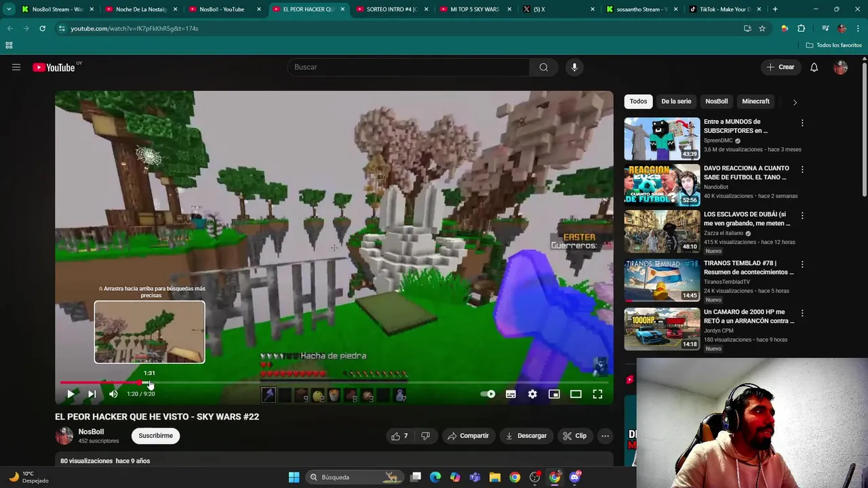Open more actions ellipsis below video
This screenshot has height=488, width=868.
(605, 436)
